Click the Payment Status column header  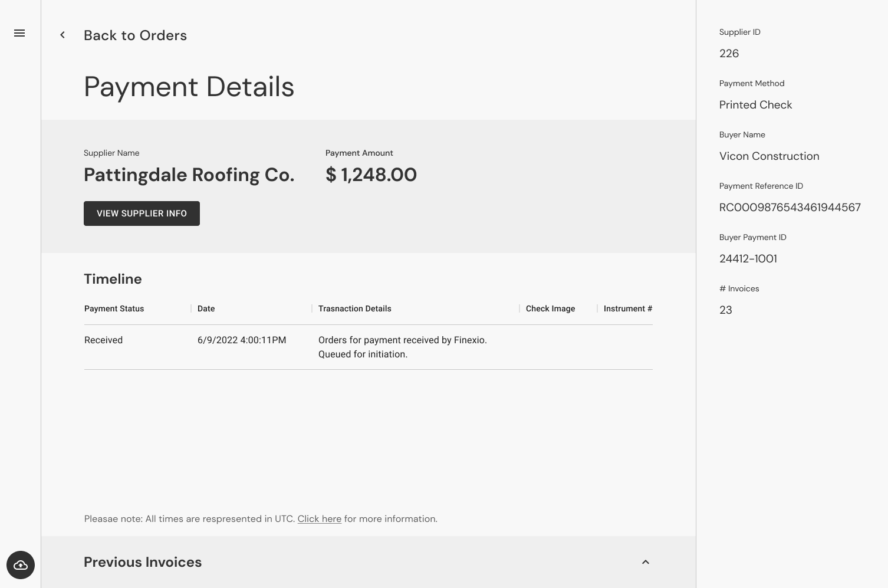[x=114, y=308]
